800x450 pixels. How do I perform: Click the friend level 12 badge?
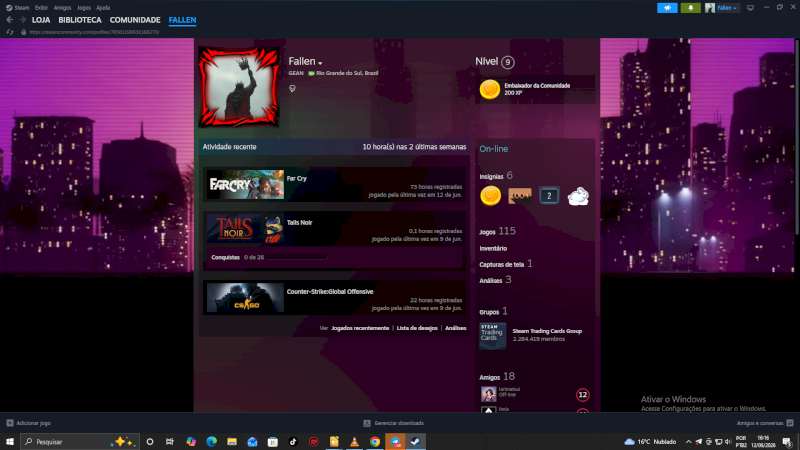click(x=583, y=395)
